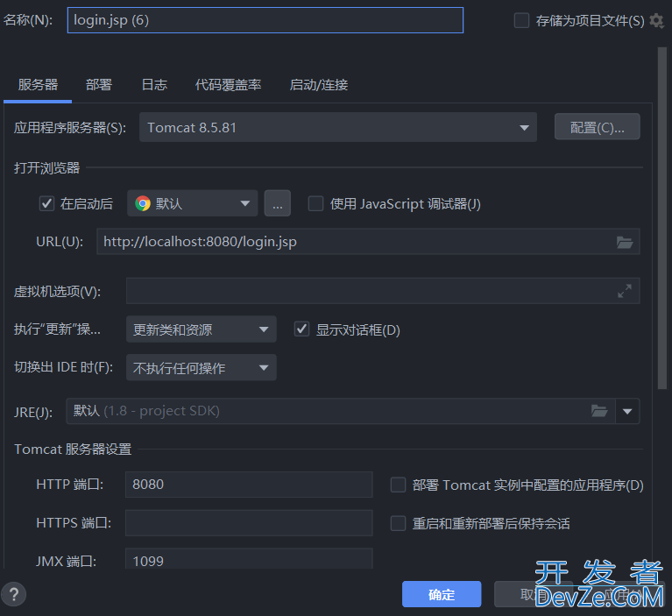Expand the 虚拟机选项 field editor

click(x=625, y=291)
